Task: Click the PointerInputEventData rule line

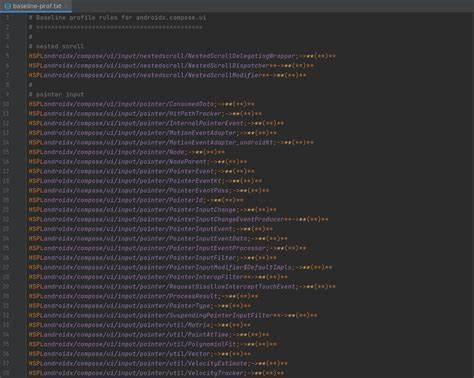Action: click(158, 239)
